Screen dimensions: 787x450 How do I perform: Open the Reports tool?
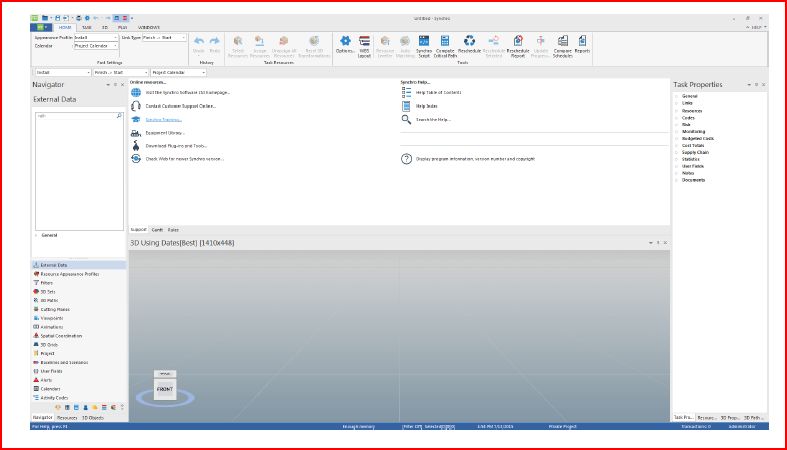(582, 45)
